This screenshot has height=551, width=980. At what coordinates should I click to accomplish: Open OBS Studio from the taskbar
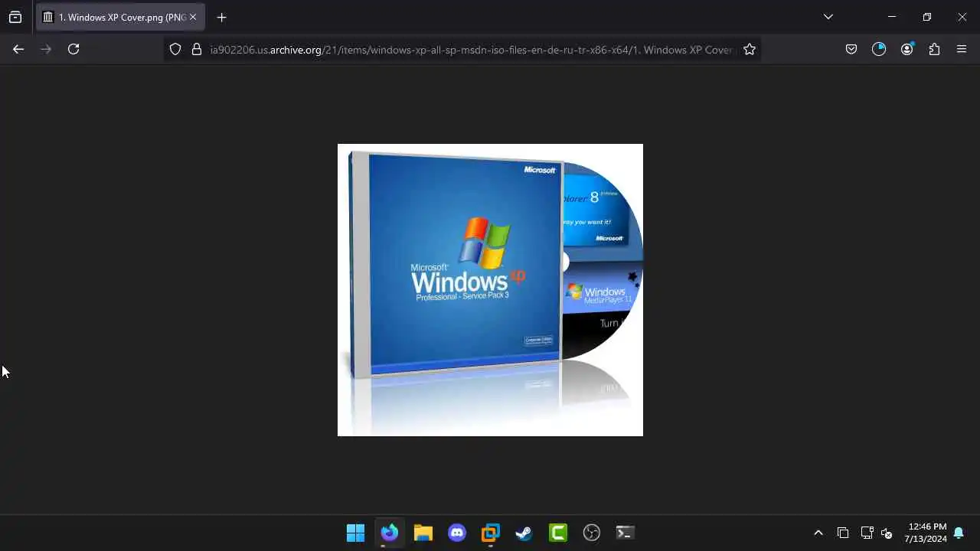[x=592, y=533]
